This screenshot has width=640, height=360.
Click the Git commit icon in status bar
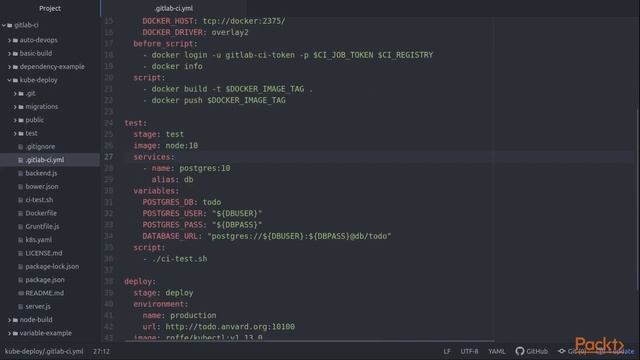(562, 351)
